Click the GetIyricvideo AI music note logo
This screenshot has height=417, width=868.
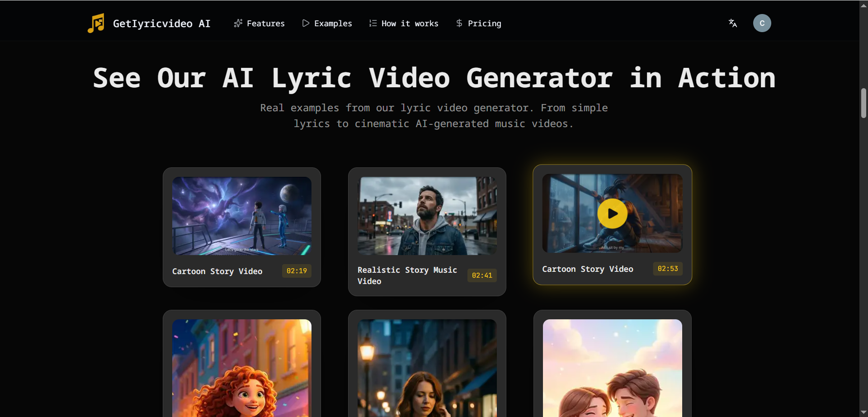pyautogui.click(x=96, y=23)
